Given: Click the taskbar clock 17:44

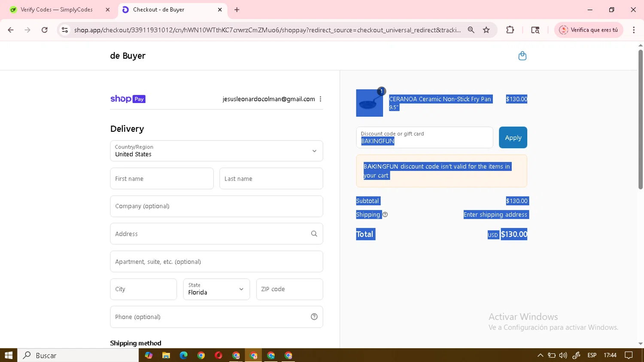Looking at the screenshot, I should [x=610, y=355].
